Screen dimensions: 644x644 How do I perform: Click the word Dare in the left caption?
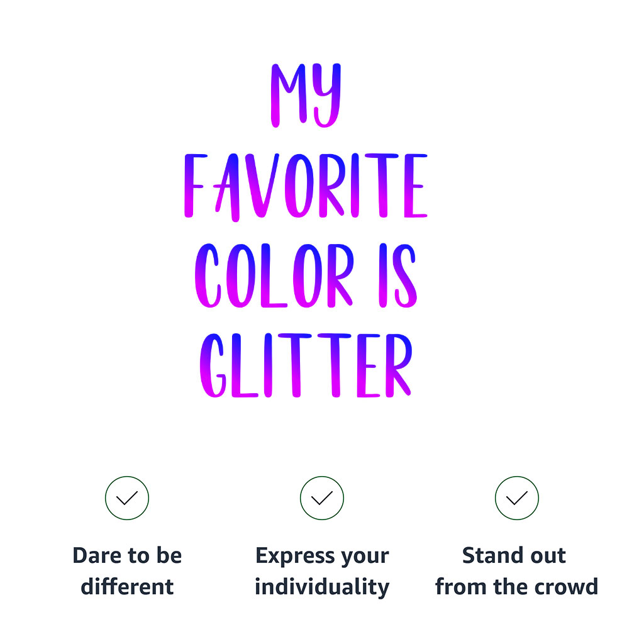(96, 556)
